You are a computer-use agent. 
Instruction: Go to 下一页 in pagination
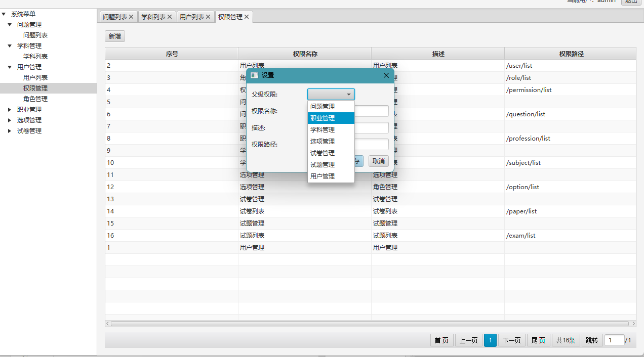pos(511,340)
